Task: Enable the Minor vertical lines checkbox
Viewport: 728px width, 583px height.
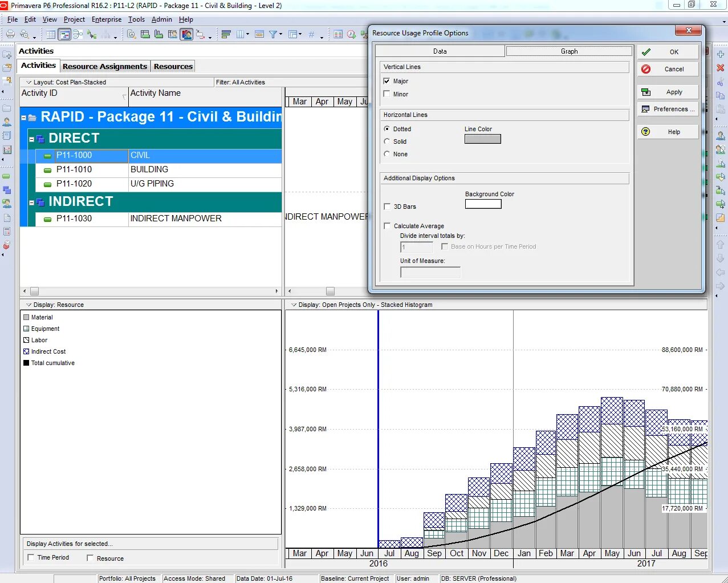Action: [x=387, y=94]
